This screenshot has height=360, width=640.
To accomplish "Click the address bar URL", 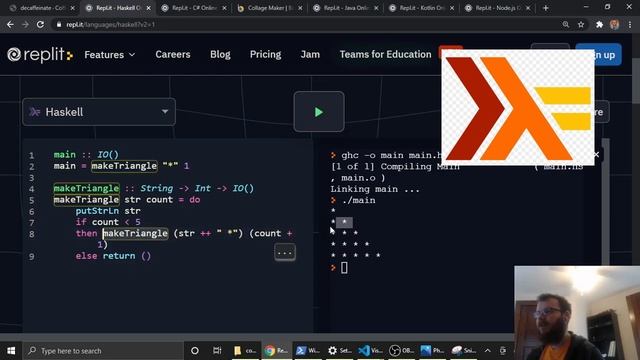I will [110, 24].
